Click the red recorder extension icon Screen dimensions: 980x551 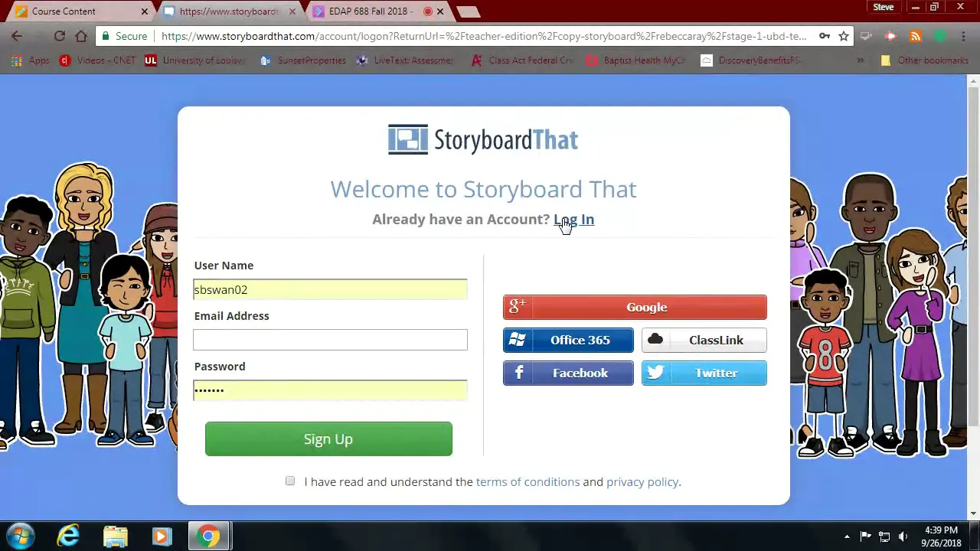click(890, 36)
